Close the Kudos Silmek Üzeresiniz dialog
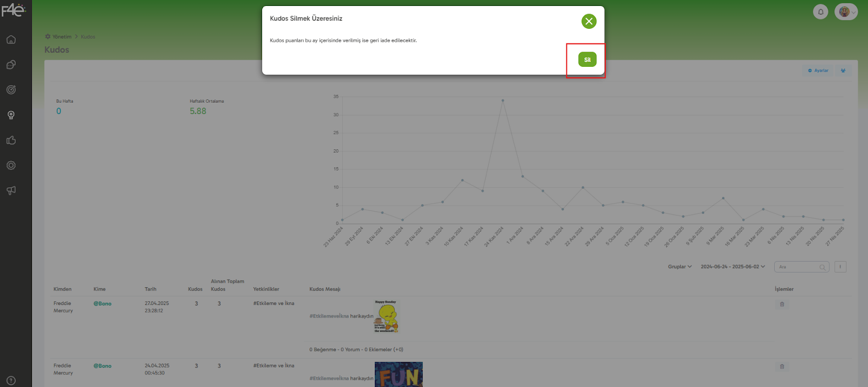Viewport: 868px width, 387px height. [589, 22]
